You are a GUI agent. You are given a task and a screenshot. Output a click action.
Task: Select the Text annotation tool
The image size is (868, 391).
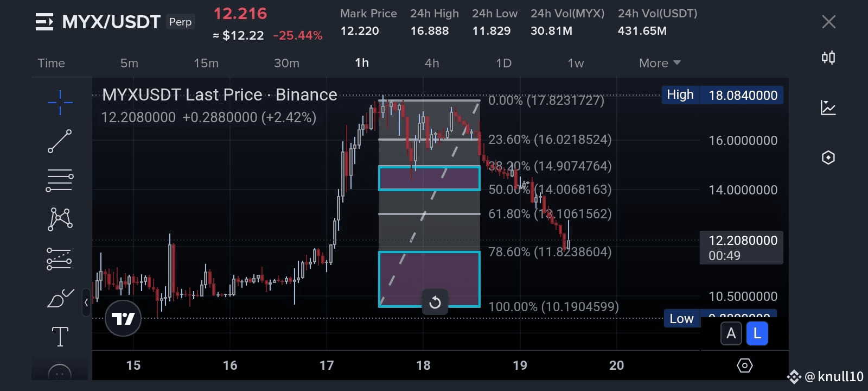click(60, 337)
